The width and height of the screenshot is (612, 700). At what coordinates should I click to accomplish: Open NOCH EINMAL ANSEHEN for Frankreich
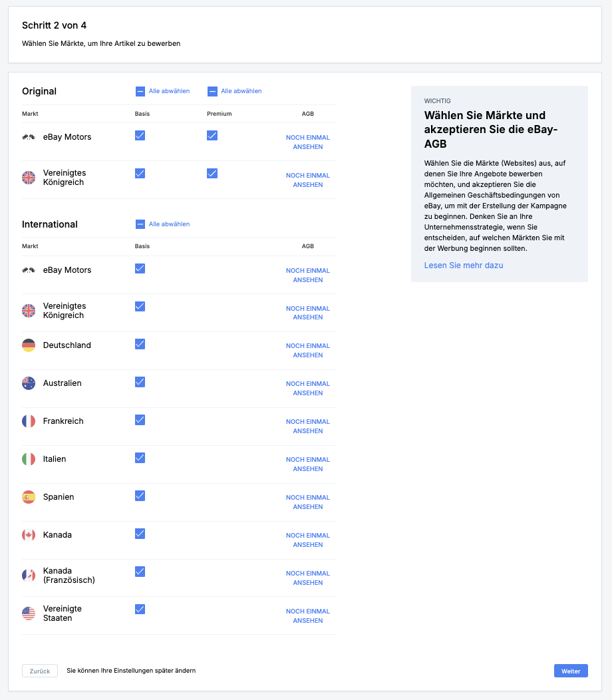[308, 427]
